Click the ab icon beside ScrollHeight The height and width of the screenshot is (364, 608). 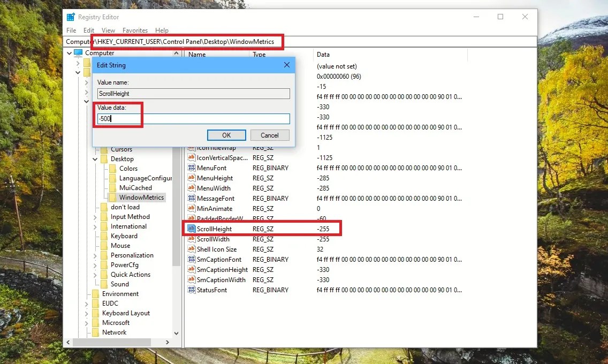(x=192, y=229)
